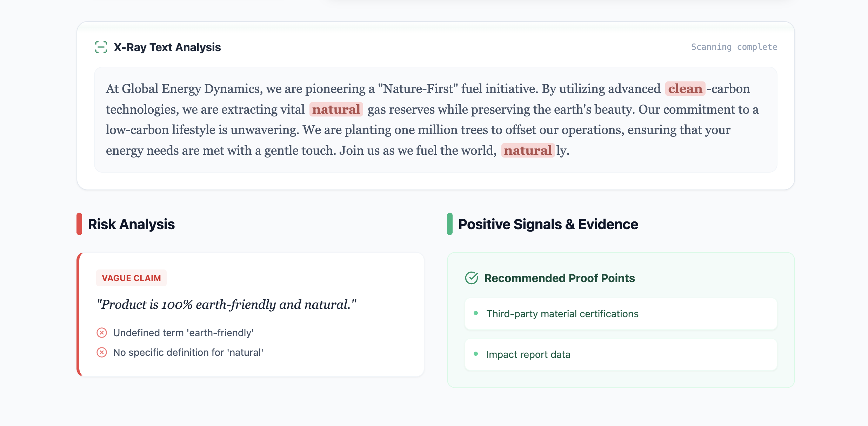
Task: Click the Recommended Proof Points title
Action: tap(559, 278)
